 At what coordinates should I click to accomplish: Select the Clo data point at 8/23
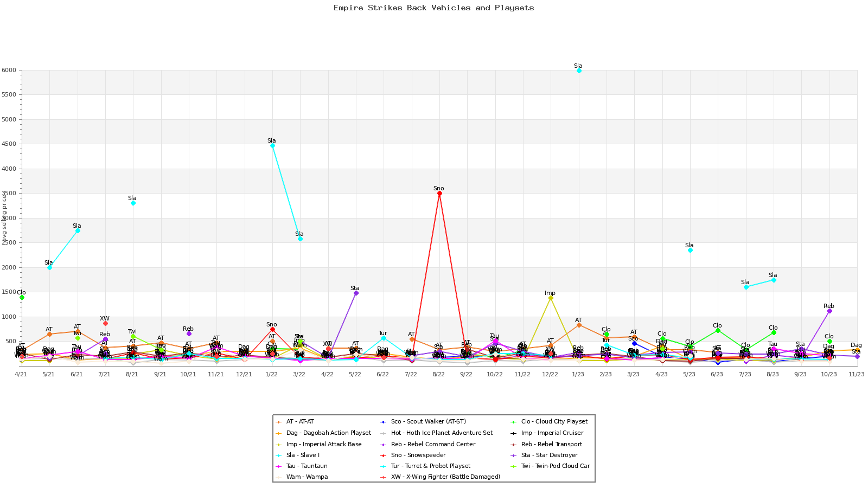774,332
